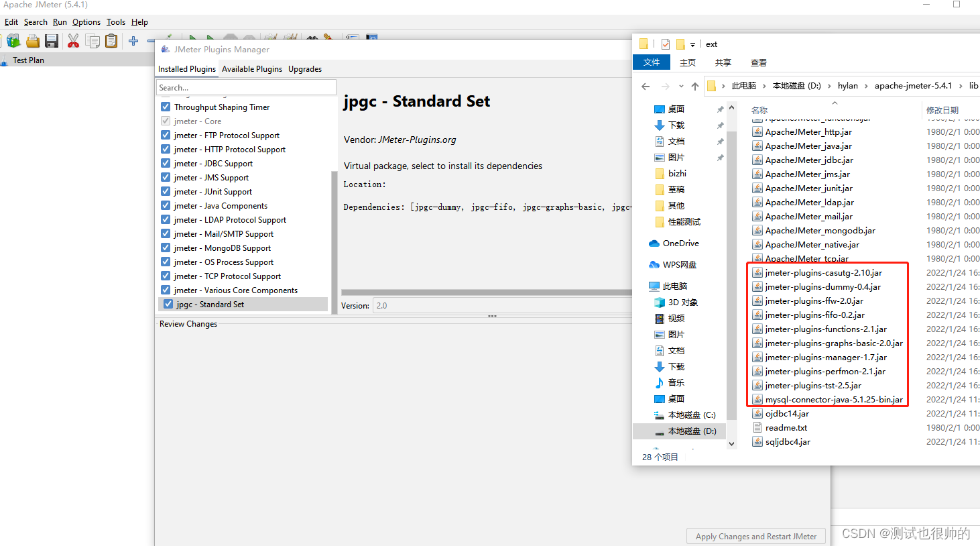This screenshot has height=546, width=980.
Task: Expand breadcrumb chevron after 此电脑
Action: pos(764,86)
